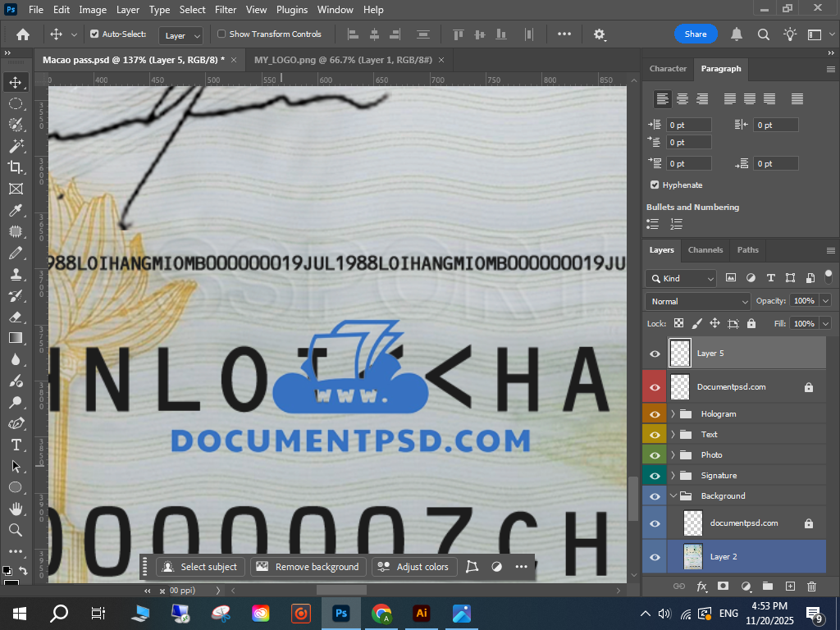Activate the Zoom tool
This screenshot has width=840, height=630.
click(16, 530)
